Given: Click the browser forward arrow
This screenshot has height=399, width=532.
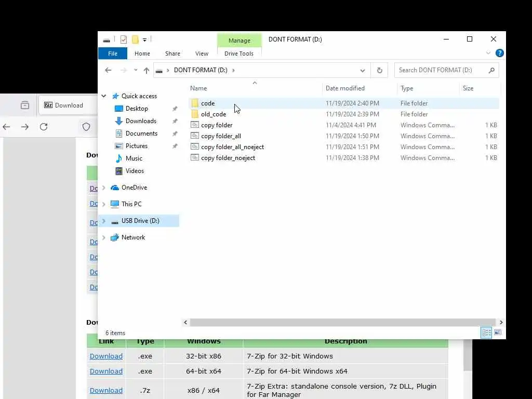Looking at the screenshot, I should tap(25, 127).
